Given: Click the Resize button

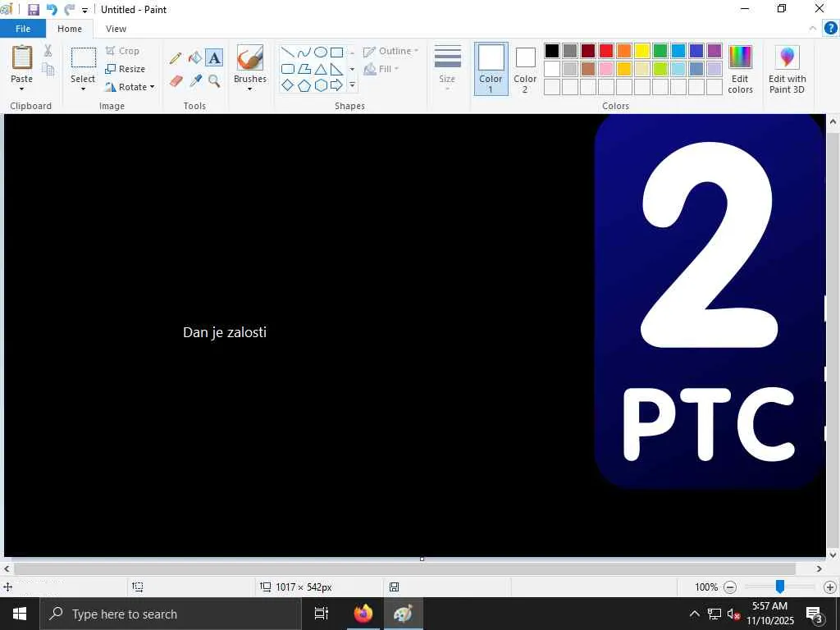Looking at the screenshot, I should (126, 69).
